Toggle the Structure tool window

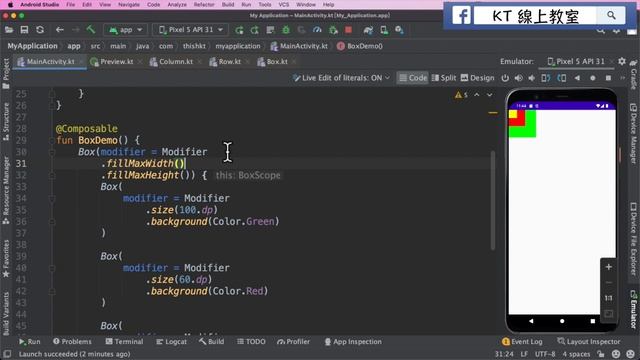(6, 122)
